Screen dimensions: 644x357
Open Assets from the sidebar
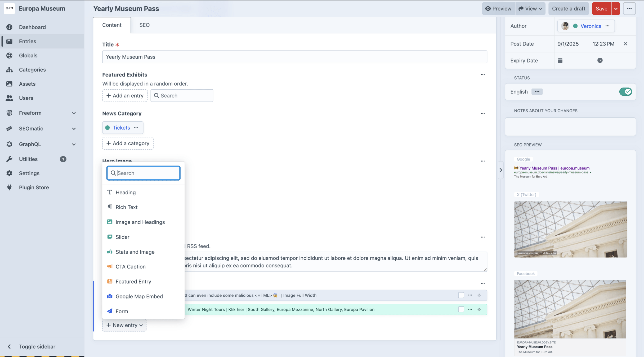point(27,84)
